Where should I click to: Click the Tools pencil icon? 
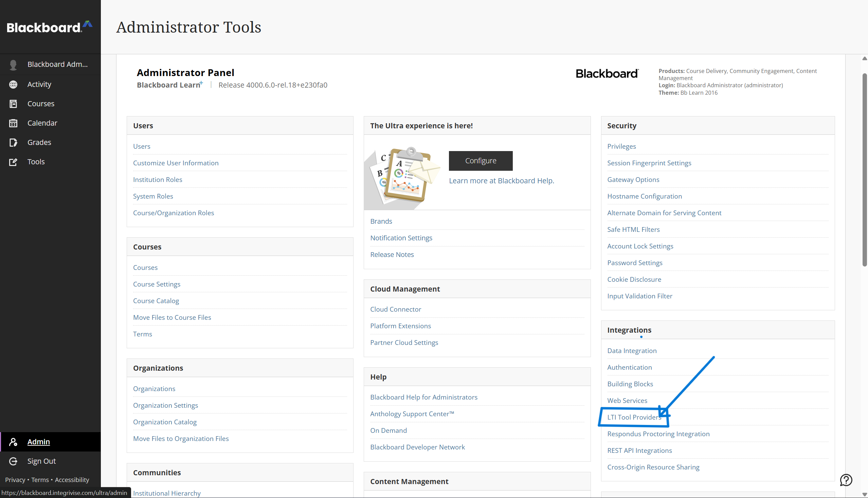[13, 162]
